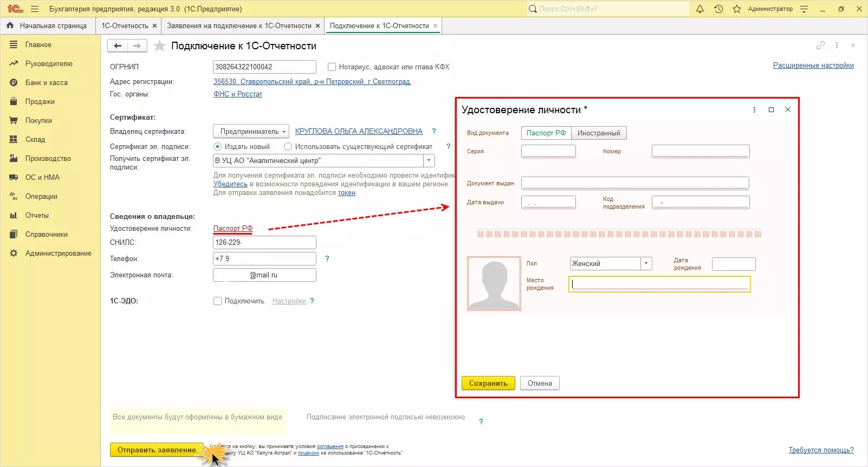Go back with the left arrow button
Viewport: 868px width, 467px height.
pyautogui.click(x=118, y=46)
